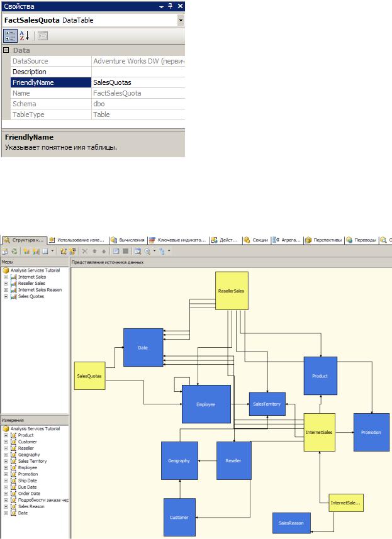392x539 pixels.
Task: Click the FriendlyName value field SalesQuotas
Action: coord(138,82)
